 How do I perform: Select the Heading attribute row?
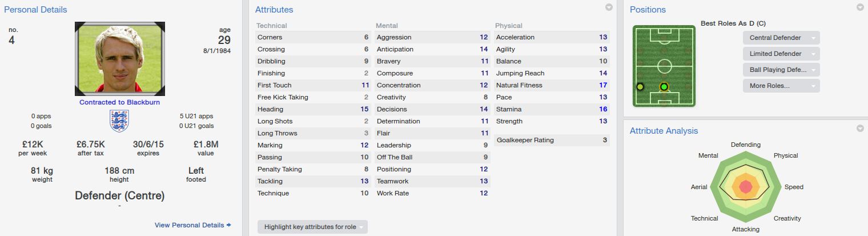click(x=313, y=109)
